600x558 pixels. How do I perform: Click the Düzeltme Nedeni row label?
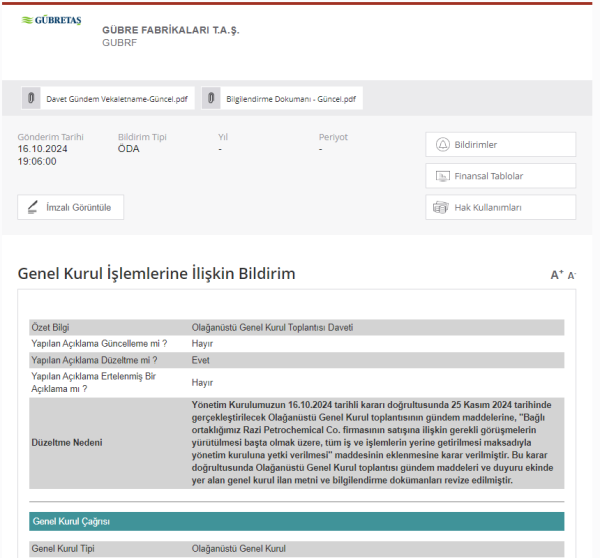coord(66,442)
